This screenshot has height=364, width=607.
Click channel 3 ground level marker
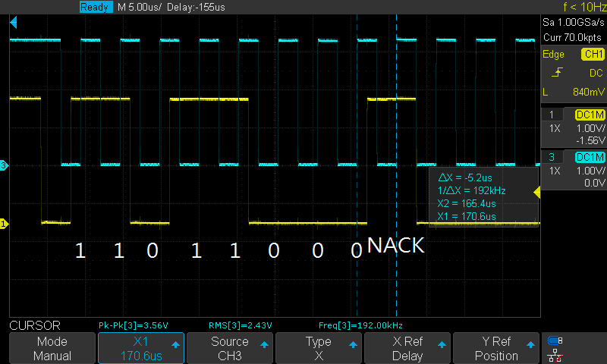tap(4, 165)
